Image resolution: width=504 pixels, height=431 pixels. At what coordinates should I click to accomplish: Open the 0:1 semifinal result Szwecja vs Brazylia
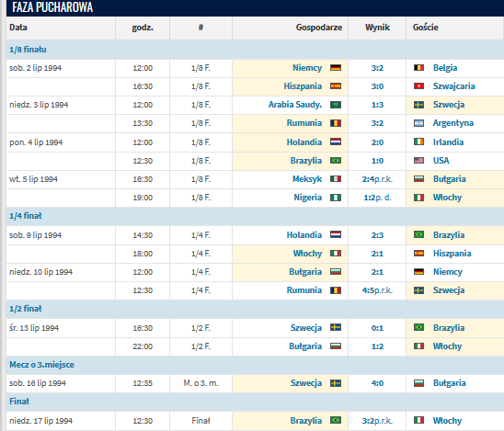(377, 328)
